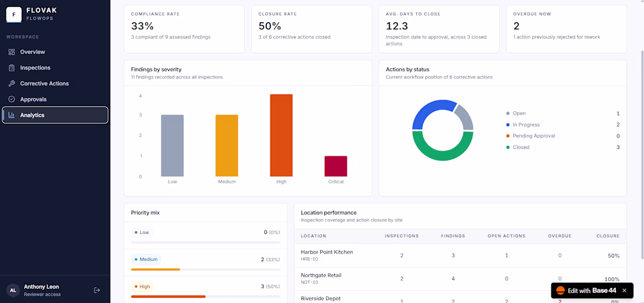644x303 pixels.
Task: Click the High severity bar
Action: pyautogui.click(x=282, y=135)
